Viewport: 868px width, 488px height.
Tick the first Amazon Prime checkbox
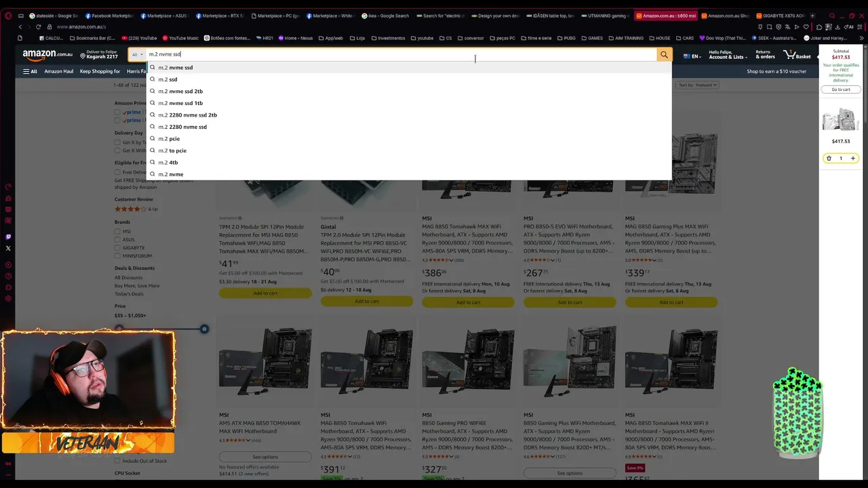click(x=117, y=113)
